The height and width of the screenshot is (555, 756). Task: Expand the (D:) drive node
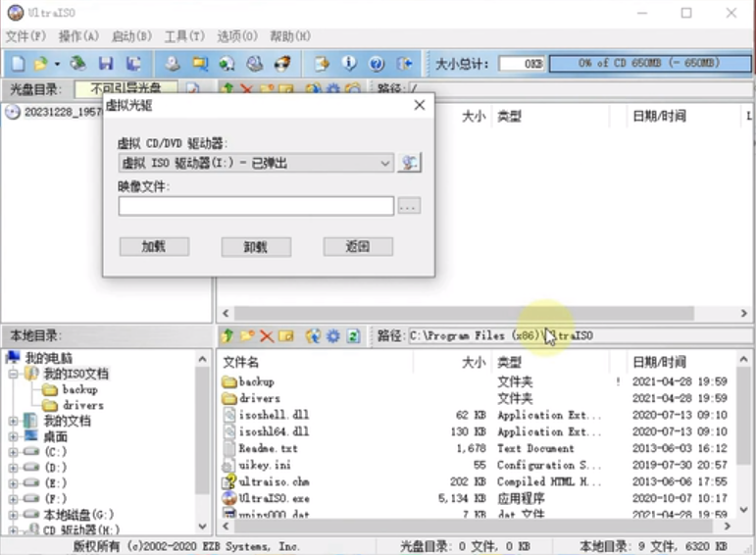coord(14,468)
